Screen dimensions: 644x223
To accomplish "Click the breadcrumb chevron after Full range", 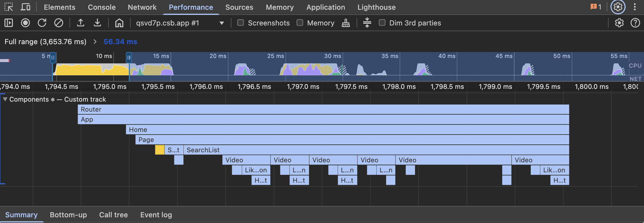I will pos(95,41).
